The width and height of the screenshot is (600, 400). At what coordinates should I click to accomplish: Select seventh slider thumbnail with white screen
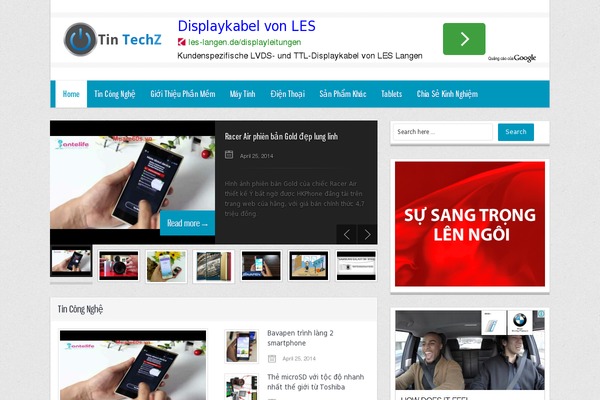tap(356, 266)
